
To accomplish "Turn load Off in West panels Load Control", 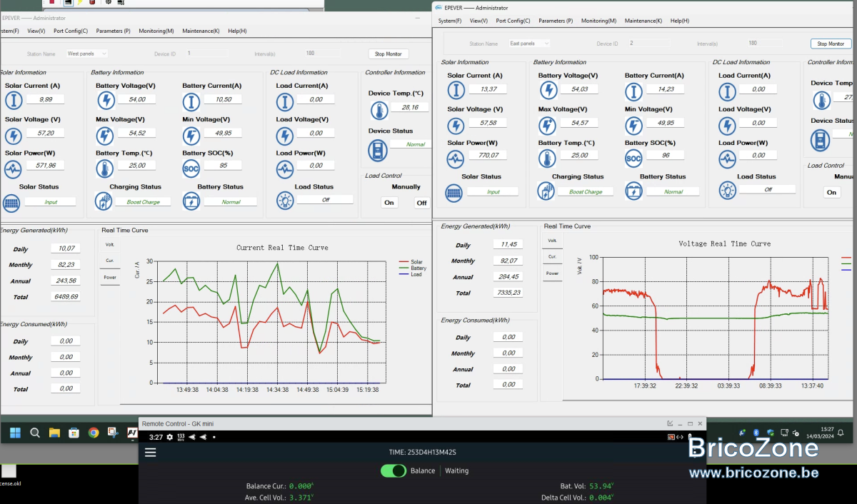I will (x=421, y=203).
